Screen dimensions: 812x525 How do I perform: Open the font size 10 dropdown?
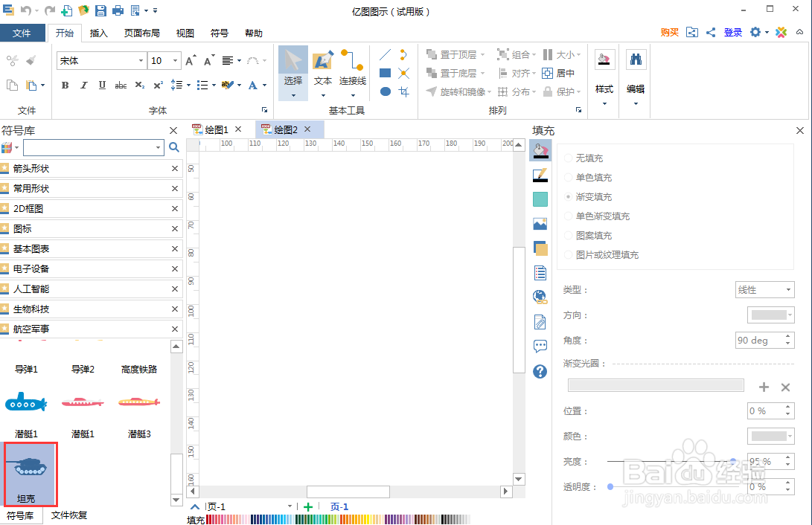click(x=175, y=60)
